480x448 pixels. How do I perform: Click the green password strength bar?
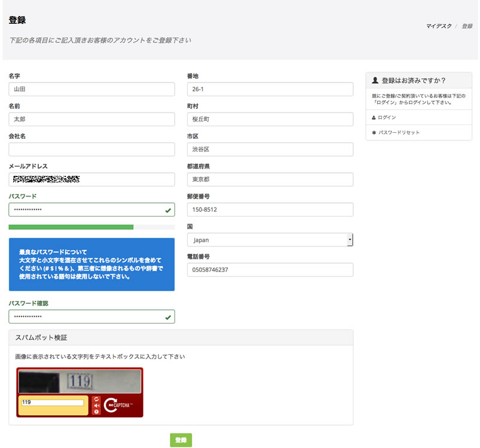point(71,227)
